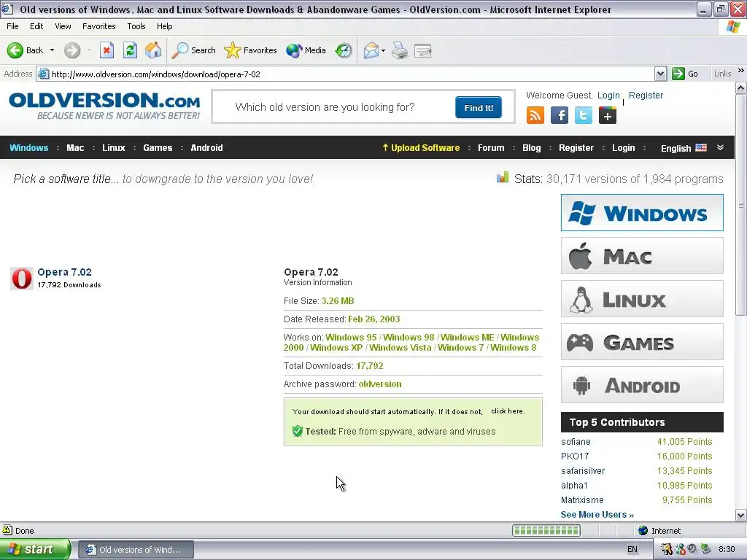The width and height of the screenshot is (747, 560).
Task: Select the Old versions taskbar window button
Action: (135, 550)
